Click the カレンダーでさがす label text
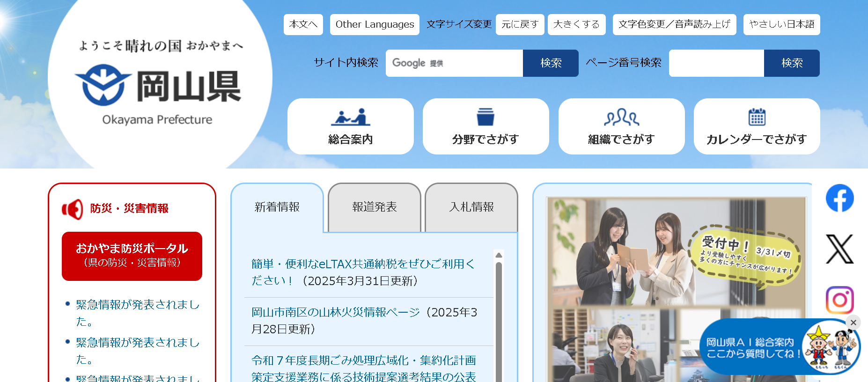The image size is (868, 382). [757, 139]
